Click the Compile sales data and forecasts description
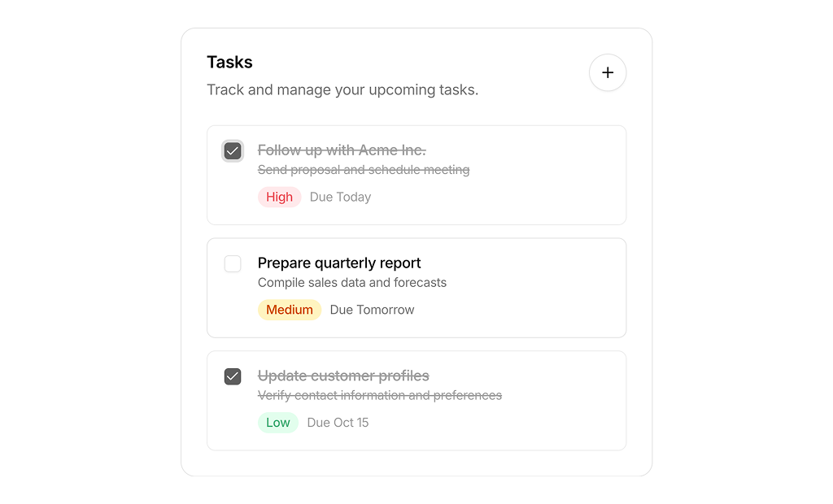 pyautogui.click(x=352, y=283)
